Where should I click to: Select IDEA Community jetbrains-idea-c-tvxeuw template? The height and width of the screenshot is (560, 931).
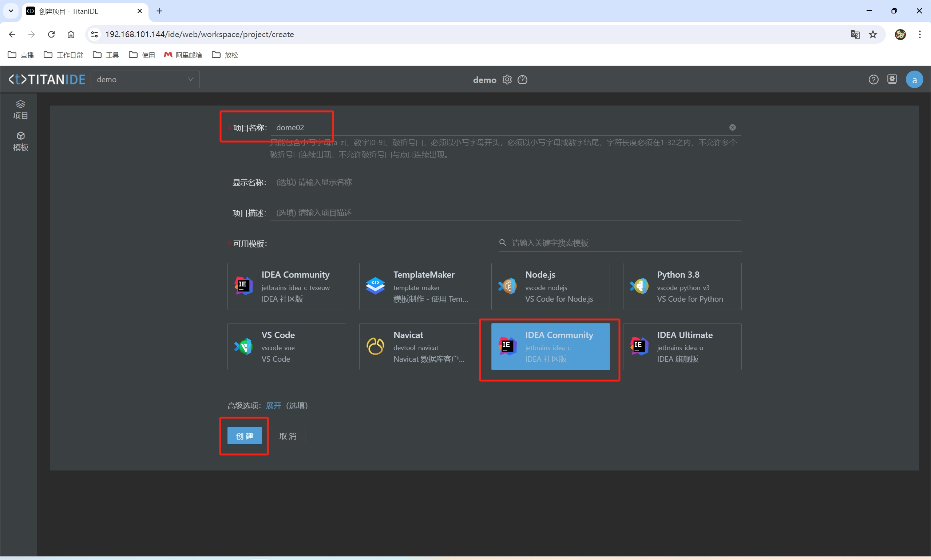point(286,286)
